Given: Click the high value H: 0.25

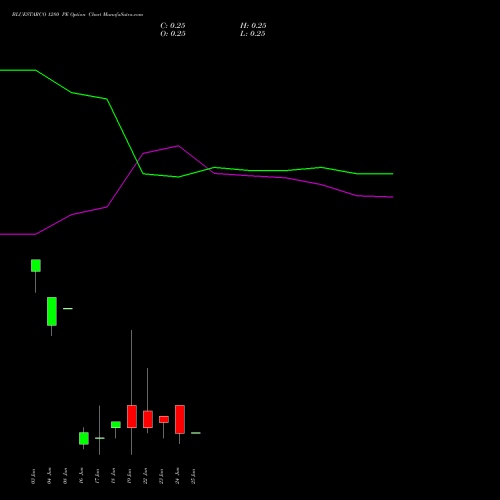Looking at the screenshot, I should pos(253,26).
